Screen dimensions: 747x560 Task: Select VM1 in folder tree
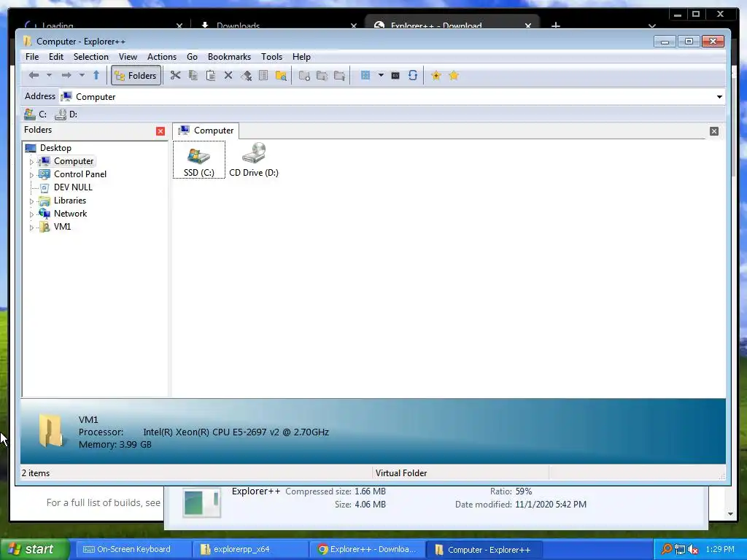[62, 227]
